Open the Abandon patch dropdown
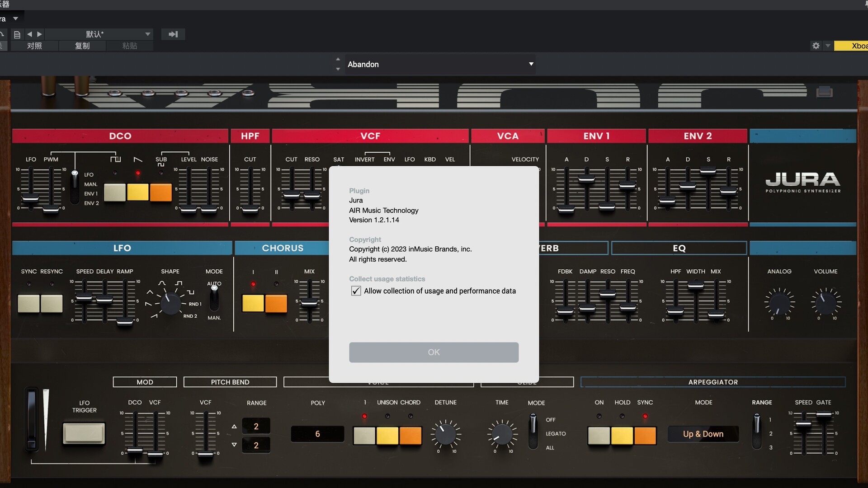 531,64
